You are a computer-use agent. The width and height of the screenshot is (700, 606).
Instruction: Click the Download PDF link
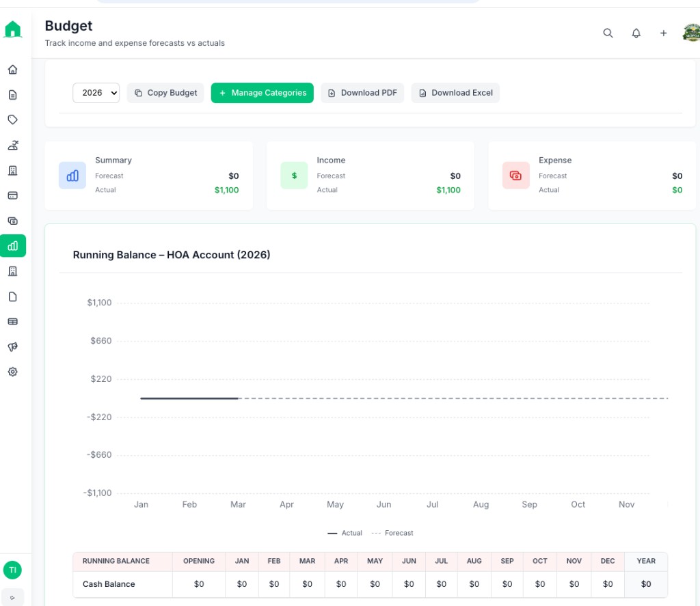tap(362, 92)
